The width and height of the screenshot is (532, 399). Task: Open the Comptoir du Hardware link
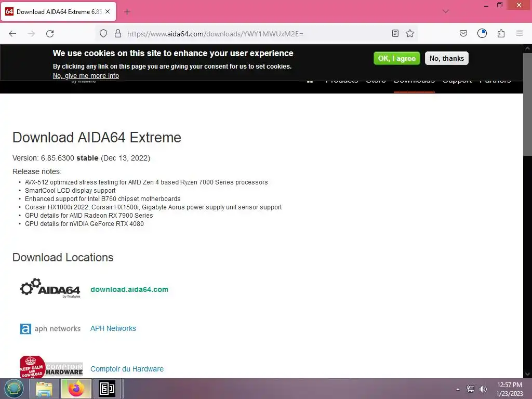pyautogui.click(x=127, y=369)
